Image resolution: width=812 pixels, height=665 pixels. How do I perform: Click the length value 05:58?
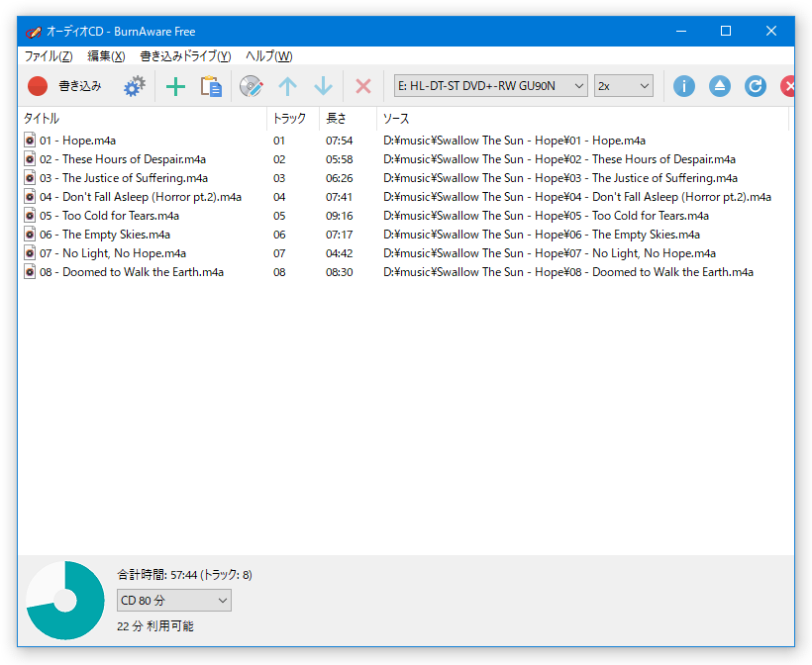click(x=340, y=159)
